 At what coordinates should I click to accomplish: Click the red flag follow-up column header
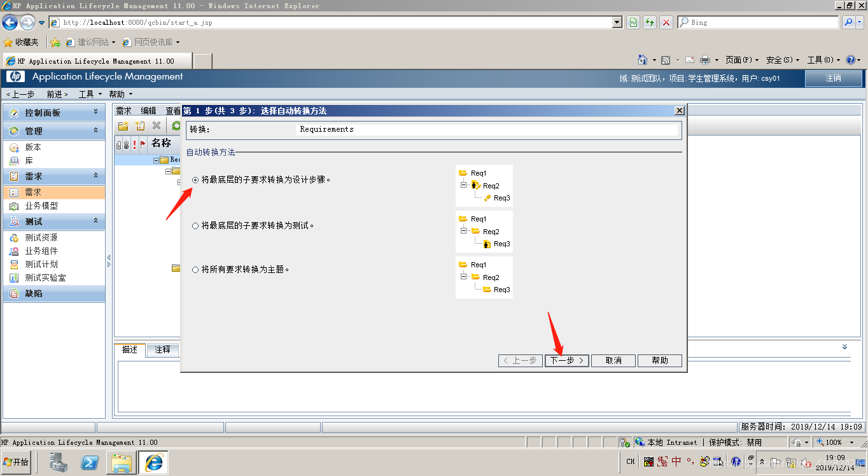pyautogui.click(x=143, y=144)
